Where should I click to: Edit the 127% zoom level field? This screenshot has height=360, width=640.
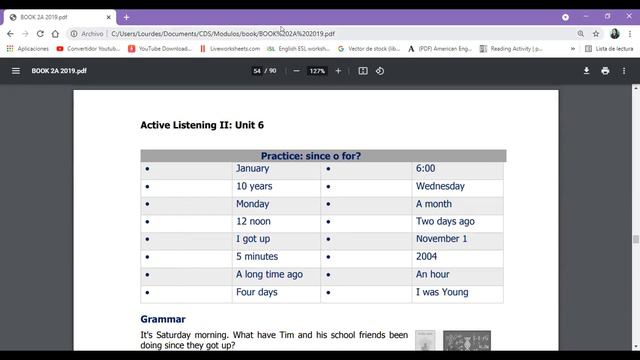coord(317,71)
